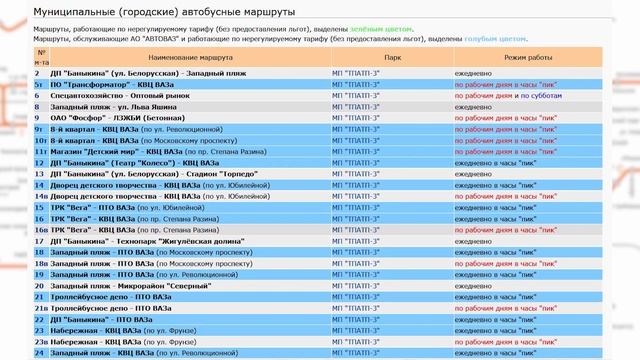Open route number 6 link
Image resolution: width=640 pixels, height=360 pixels.
pos(37,96)
